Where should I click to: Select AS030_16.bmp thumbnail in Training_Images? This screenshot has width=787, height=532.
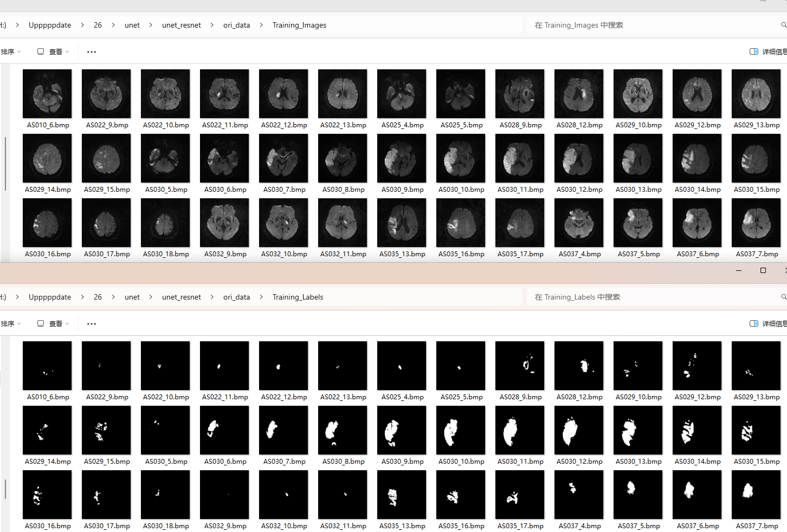click(x=47, y=223)
